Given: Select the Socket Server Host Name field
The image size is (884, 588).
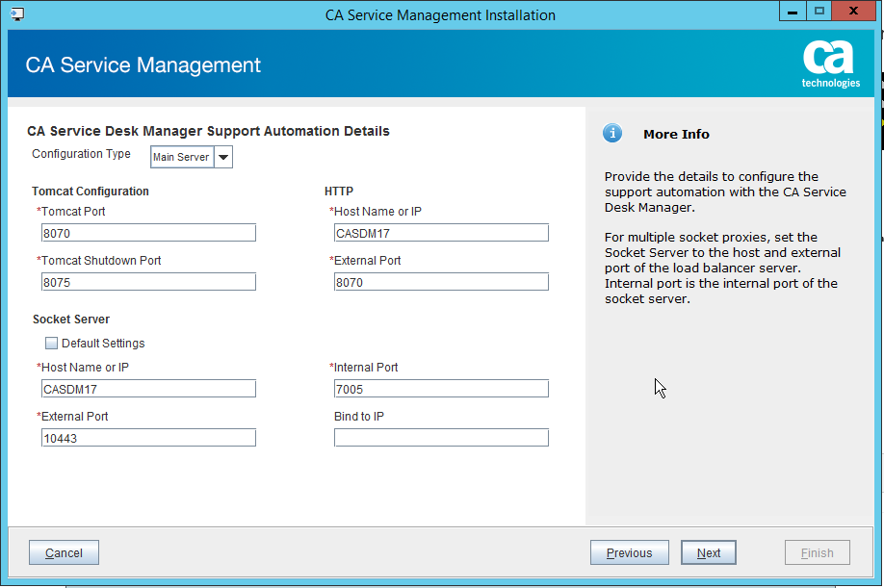Looking at the screenshot, I should tap(148, 388).
